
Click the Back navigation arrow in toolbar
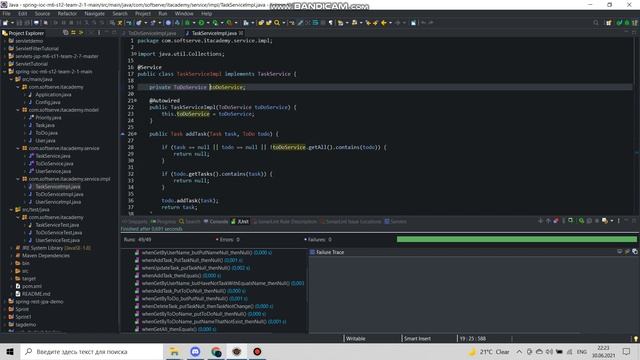(x=384, y=23)
